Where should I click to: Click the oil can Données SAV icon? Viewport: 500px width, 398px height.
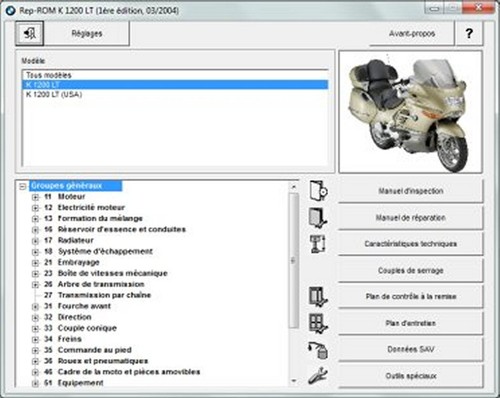pyautogui.click(x=318, y=350)
